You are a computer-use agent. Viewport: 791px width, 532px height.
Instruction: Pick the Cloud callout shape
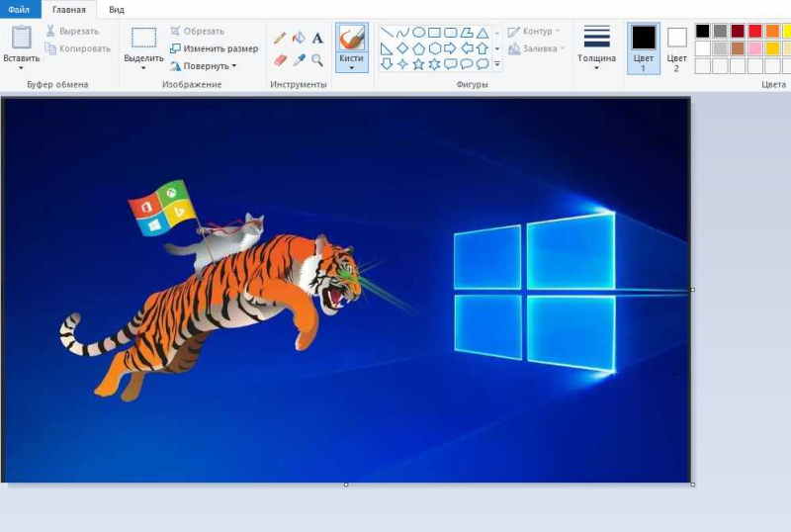(483, 64)
